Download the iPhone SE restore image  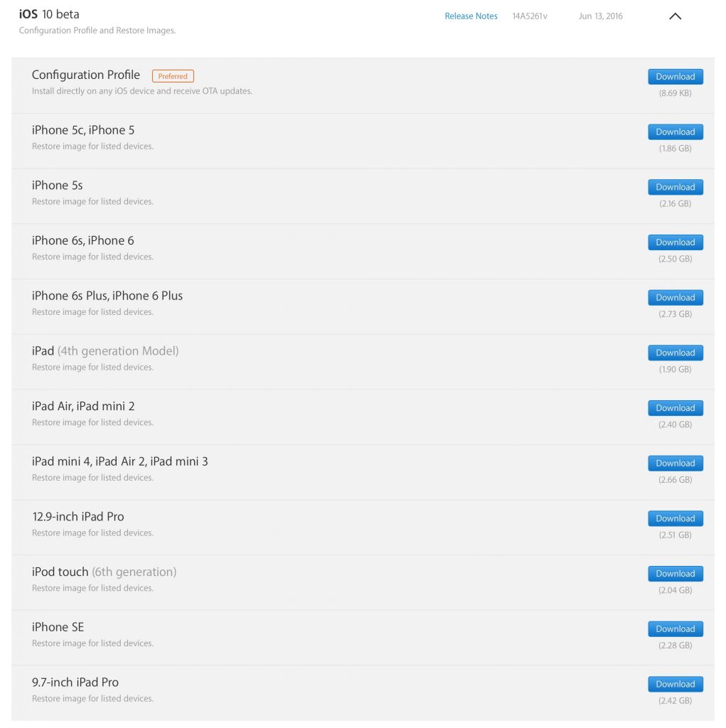(675, 629)
